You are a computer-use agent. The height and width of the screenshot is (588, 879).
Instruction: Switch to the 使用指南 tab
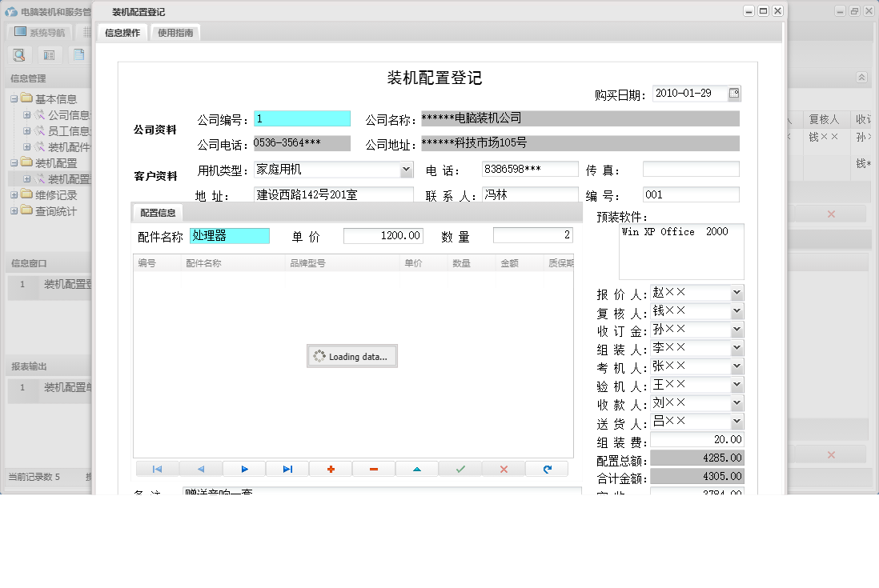coord(175,33)
